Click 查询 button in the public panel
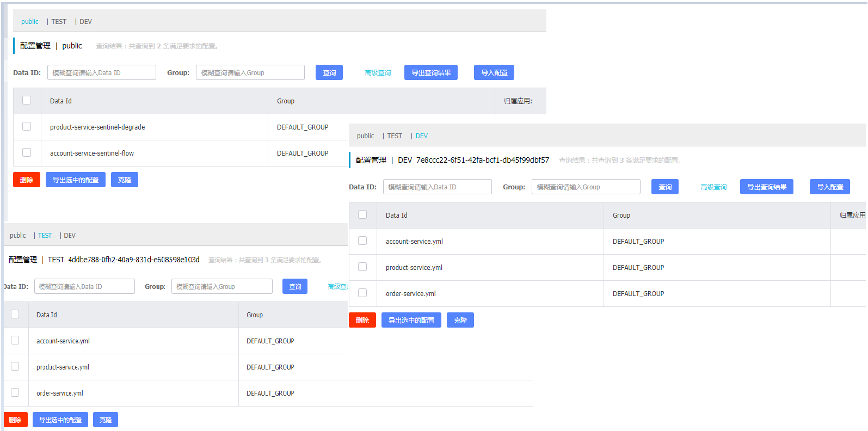Screen dimensions: 868x431 pyautogui.click(x=329, y=72)
